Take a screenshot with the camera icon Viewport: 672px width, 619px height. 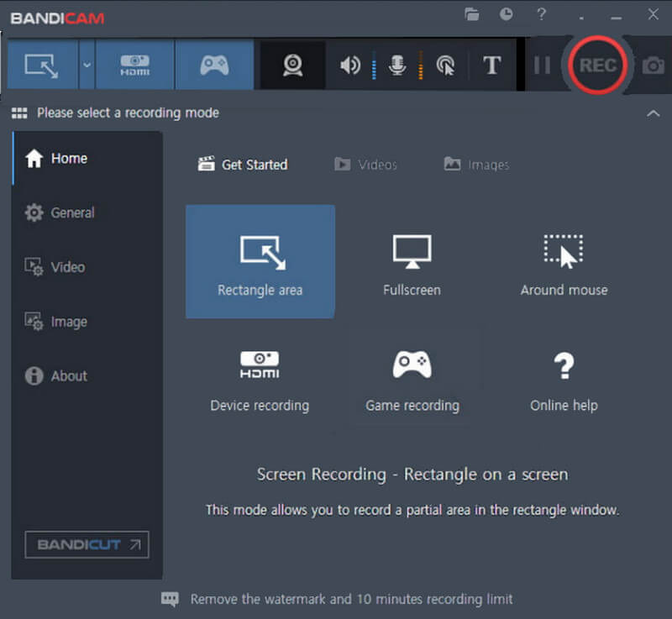point(654,66)
